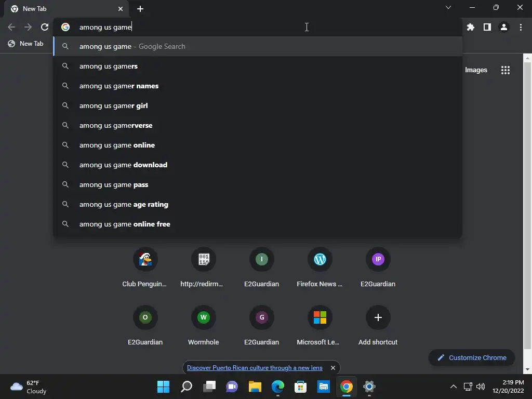Pick the 'among us gamerverse' suggestion
This screenshot has width=532, height=399.
[258, 125]
